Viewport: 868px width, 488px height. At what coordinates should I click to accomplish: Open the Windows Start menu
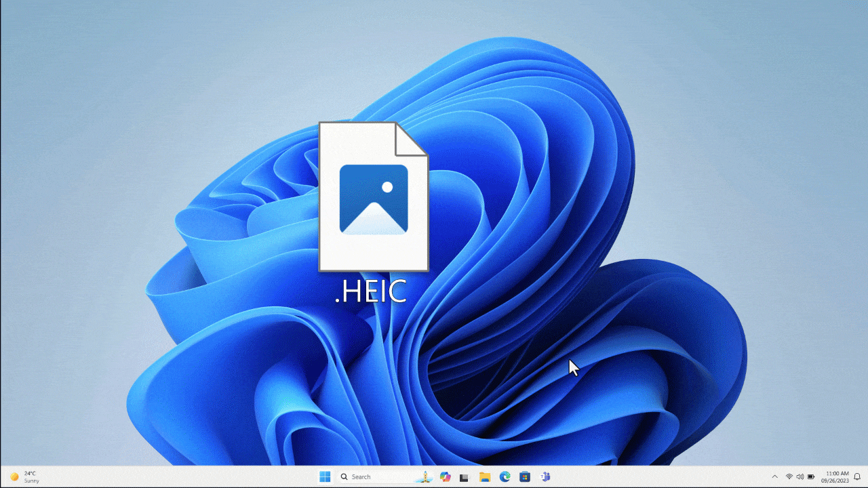coord(325,476)
